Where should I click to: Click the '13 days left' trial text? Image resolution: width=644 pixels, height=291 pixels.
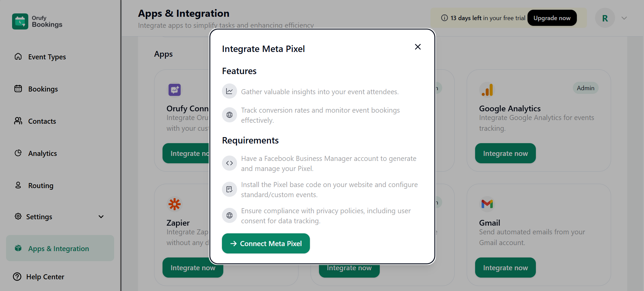click(x=466, y=18)
